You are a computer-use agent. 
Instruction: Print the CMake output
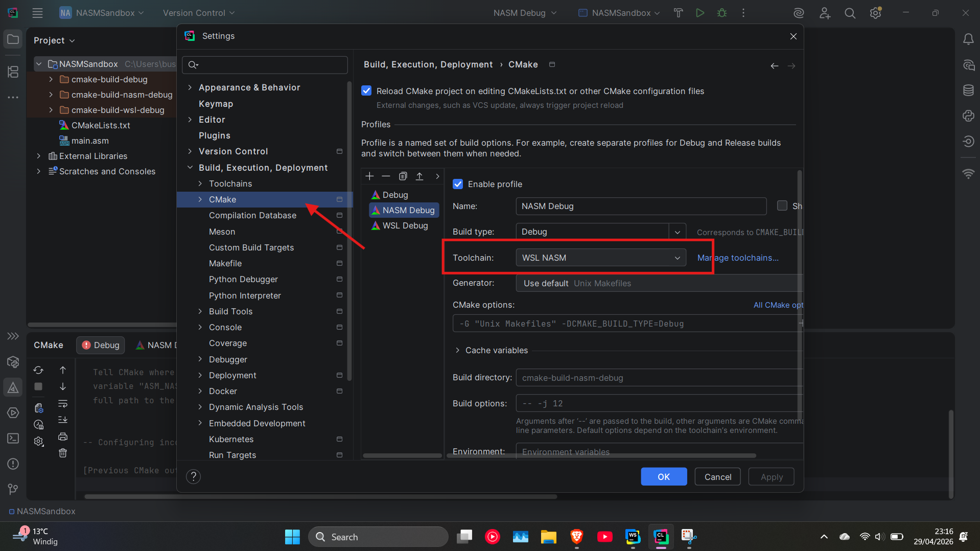(x=63, y=437)
